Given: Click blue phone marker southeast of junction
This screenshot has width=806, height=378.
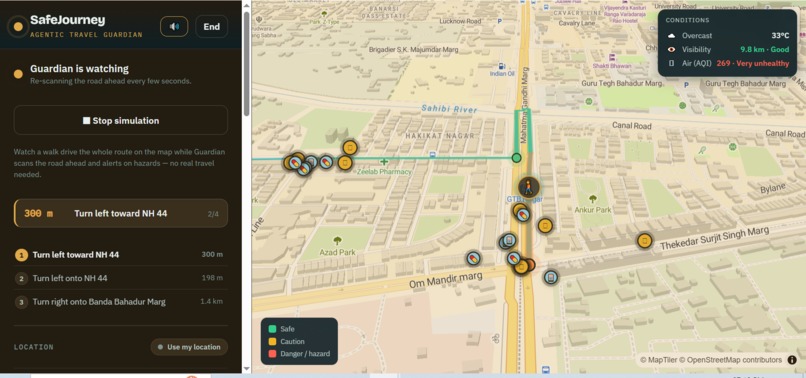Looking at the screenshot, I should point(551,277).
